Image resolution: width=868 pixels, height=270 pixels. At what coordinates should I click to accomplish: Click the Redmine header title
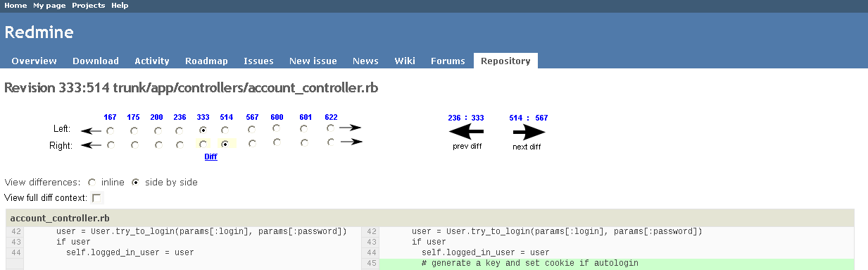click(39, 32)
